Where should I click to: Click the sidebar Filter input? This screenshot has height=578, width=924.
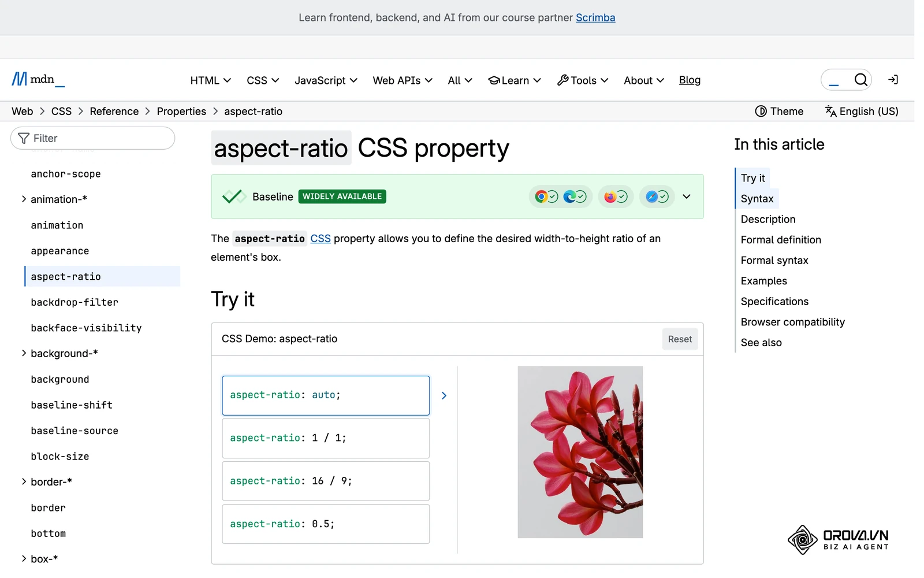[92, 138]
